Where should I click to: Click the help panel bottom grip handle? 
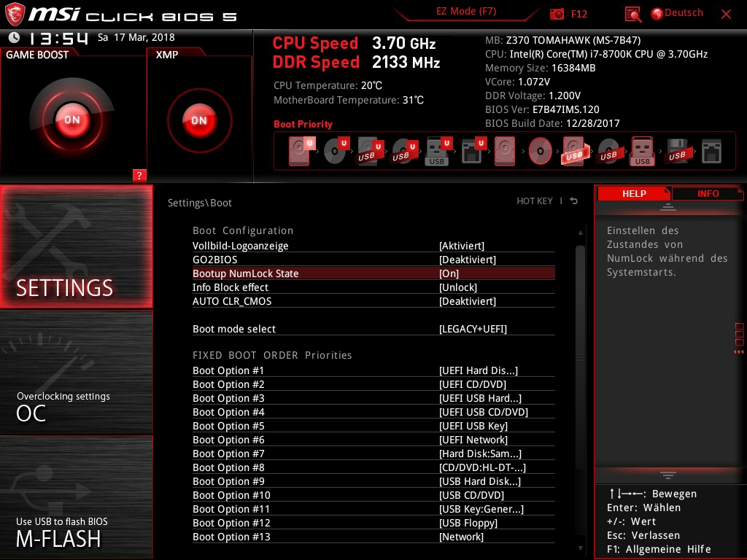pyautogui.click(x=668, y=475)
